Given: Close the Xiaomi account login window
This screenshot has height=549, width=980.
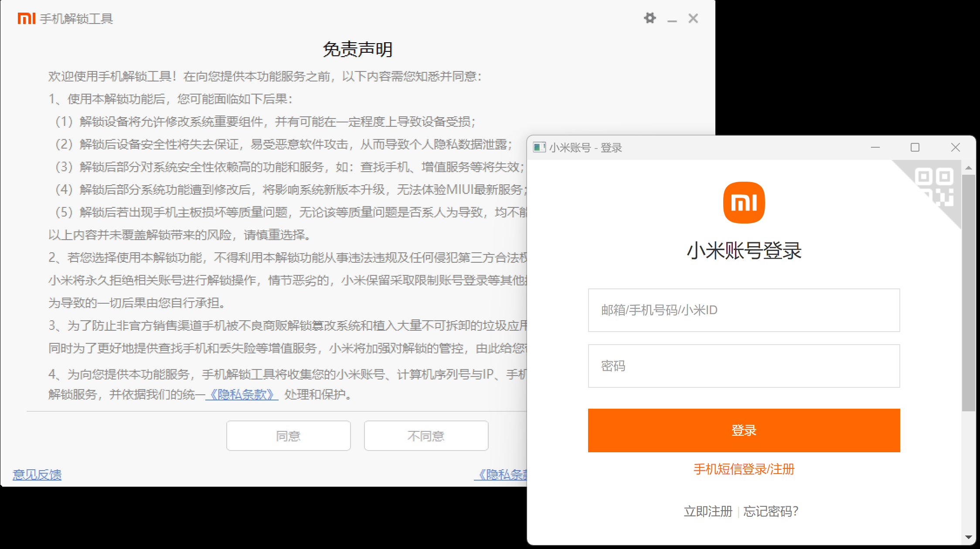Looking at the screenshot, I should tap(955, 147).
